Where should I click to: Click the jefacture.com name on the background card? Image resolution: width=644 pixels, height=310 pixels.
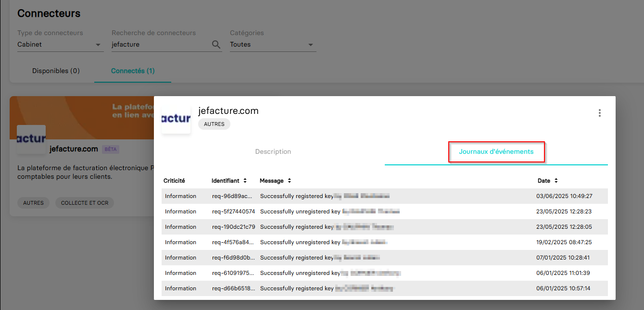(74, 149)
